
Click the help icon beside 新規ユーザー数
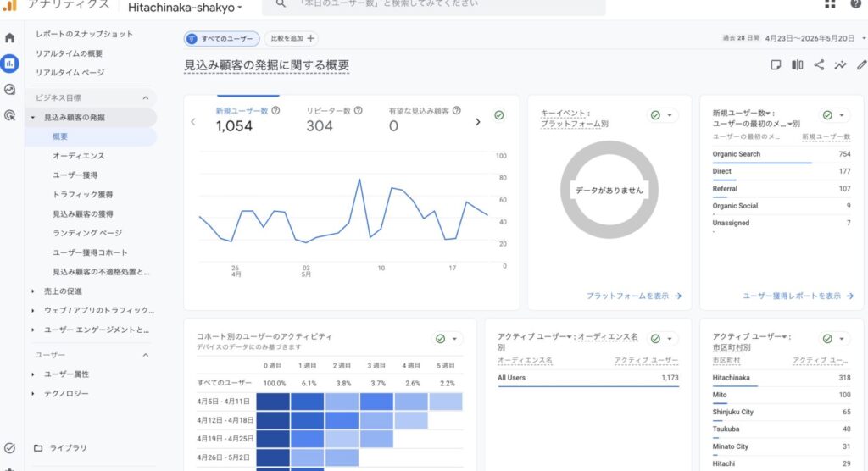pos(275,111)
